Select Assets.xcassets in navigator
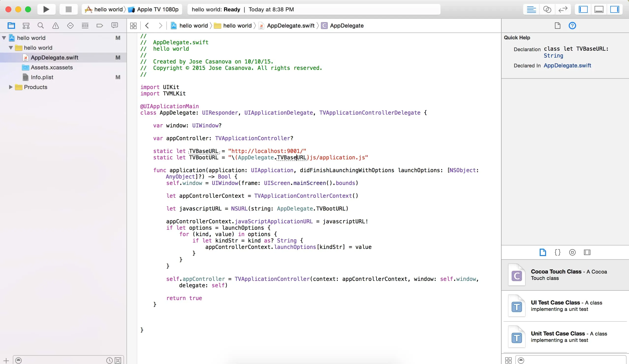 [x=52, y=67]
